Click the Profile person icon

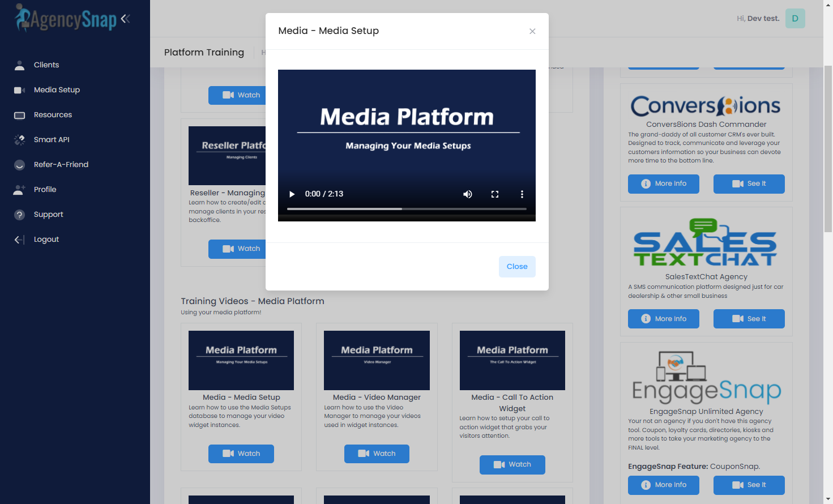point(19,190)
